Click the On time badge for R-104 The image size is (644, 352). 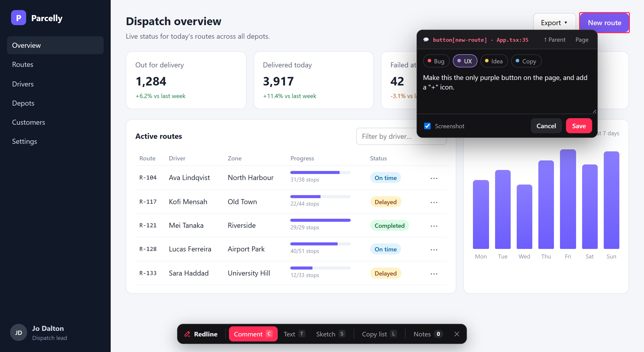[385, 178]
